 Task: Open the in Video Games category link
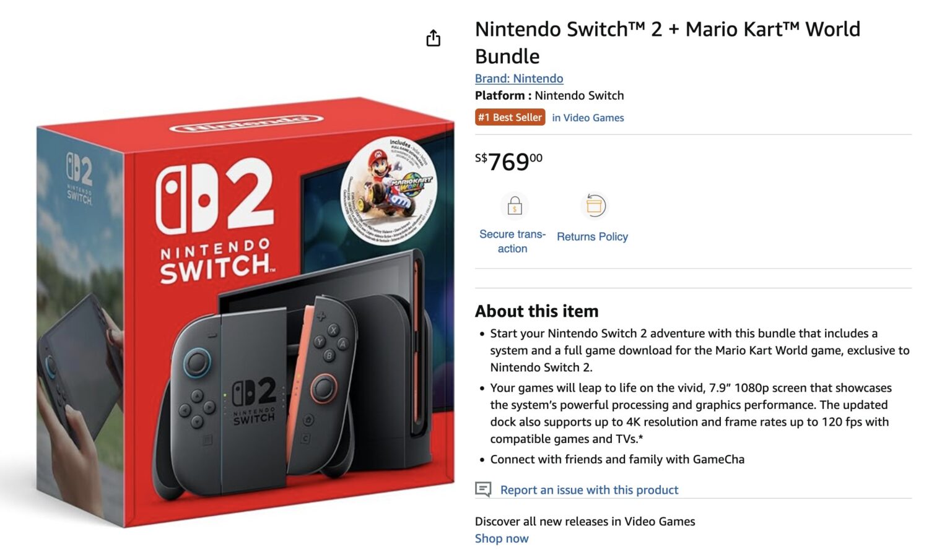point(588,118)
